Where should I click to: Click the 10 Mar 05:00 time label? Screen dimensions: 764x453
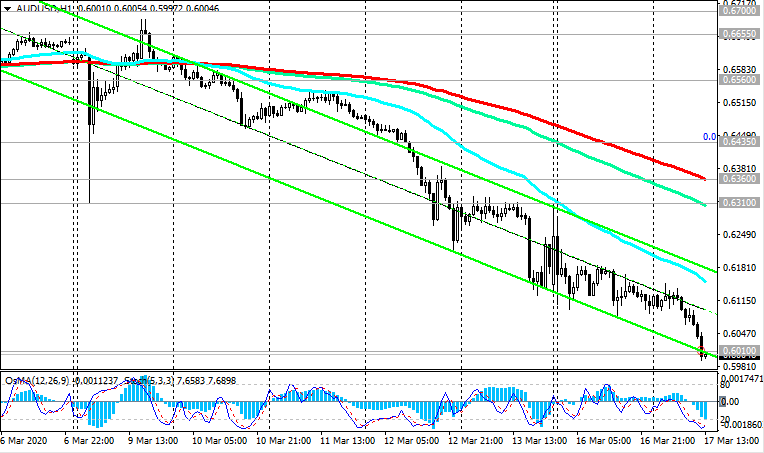pos(219,441)
